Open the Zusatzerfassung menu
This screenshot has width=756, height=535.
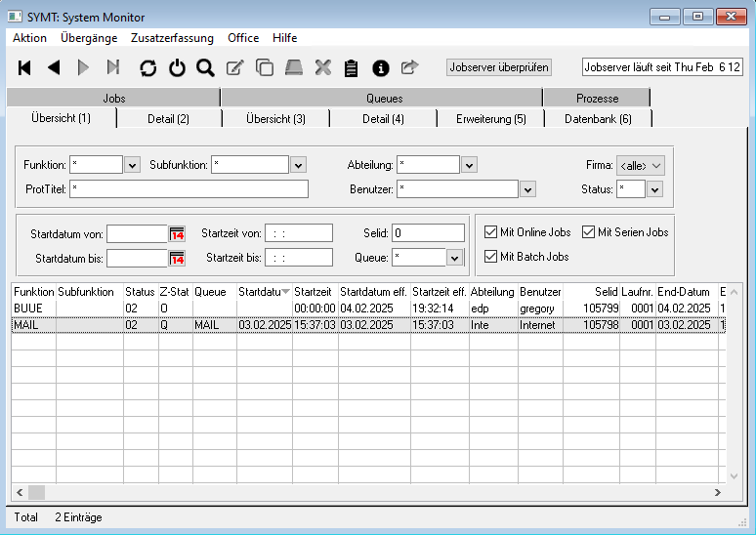(x=172, y=38)
